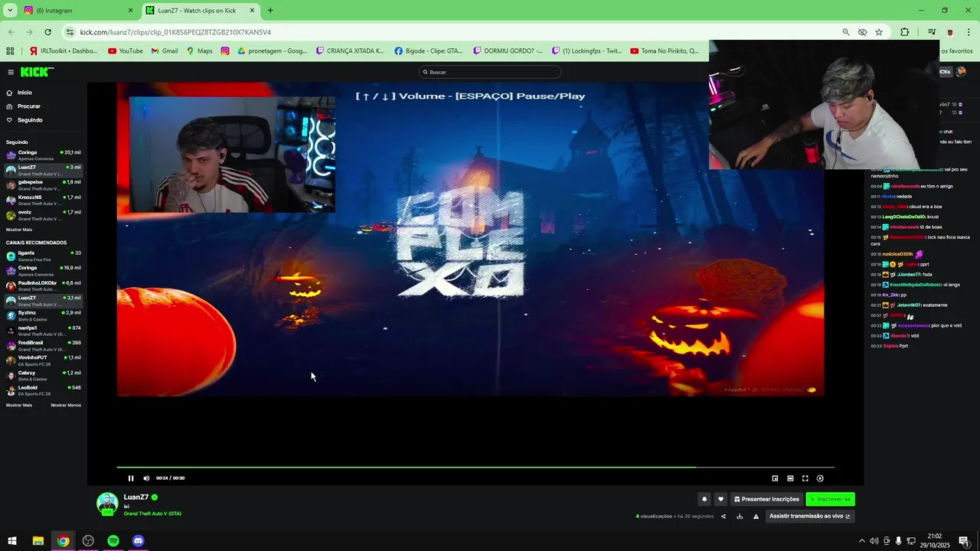The height and width of the screenshot is (551, 980).
Task: Download the clip via download icon
Action: (x=740, y=517)
